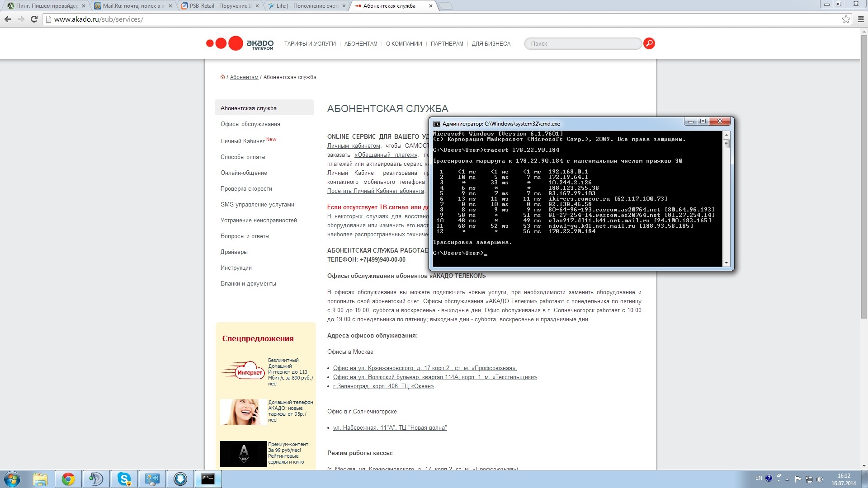Click the home icon in breadcrumbs
This screenshot has width=868, height=488.
click(222, 77)
